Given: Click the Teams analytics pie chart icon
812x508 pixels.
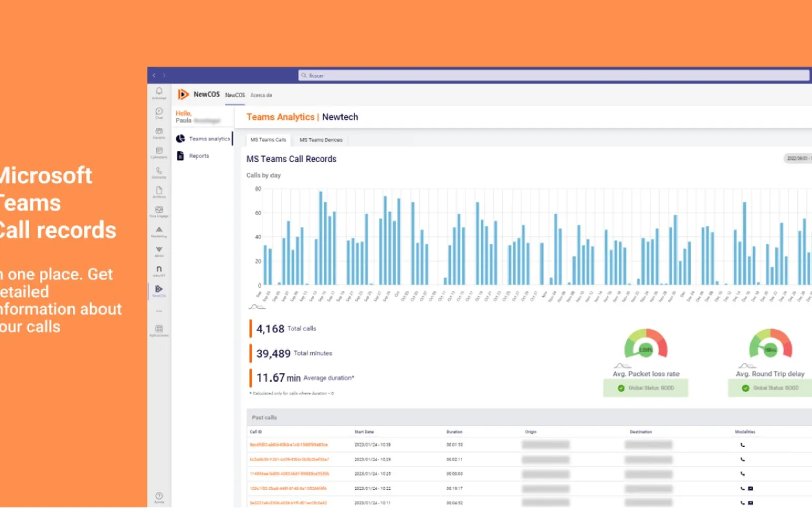Looking at the screenshot, I should tap(180, 139).
